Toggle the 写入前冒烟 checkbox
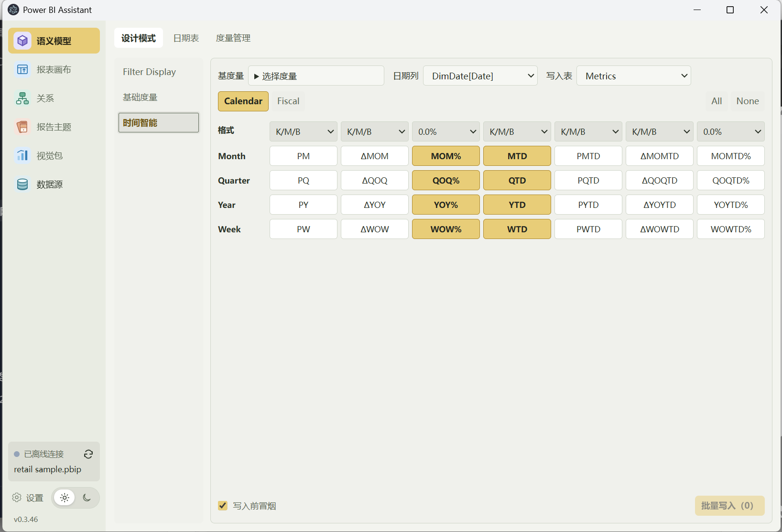Viewport: 782px width, 532px height. pos(223,505)
